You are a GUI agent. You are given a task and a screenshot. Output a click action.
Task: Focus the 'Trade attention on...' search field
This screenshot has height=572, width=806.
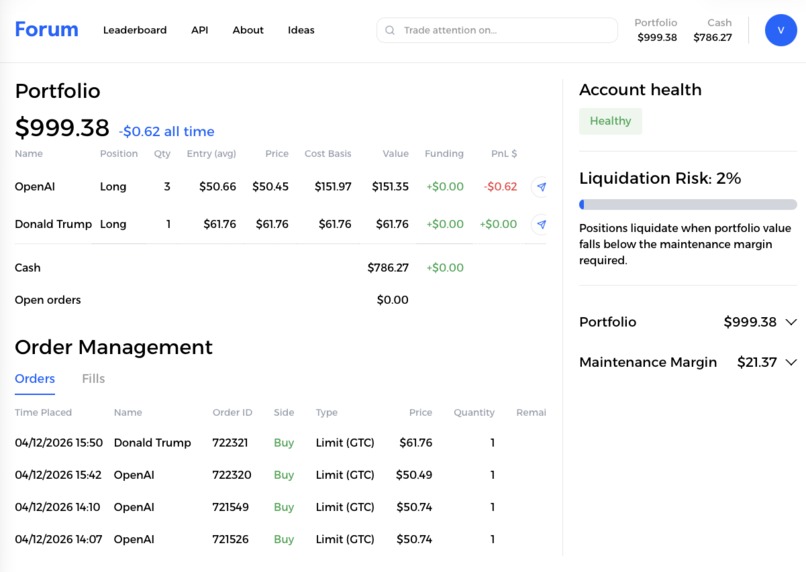click(497, 30)
